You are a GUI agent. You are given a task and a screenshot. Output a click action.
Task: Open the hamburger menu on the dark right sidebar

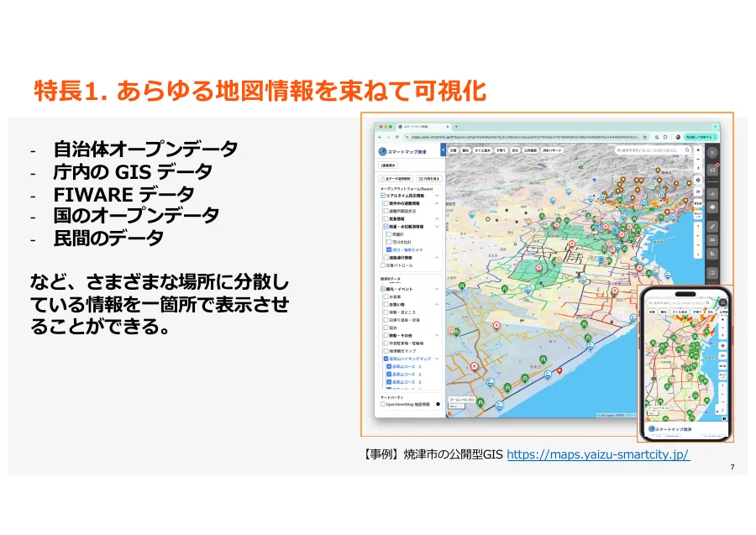(712, 153)
